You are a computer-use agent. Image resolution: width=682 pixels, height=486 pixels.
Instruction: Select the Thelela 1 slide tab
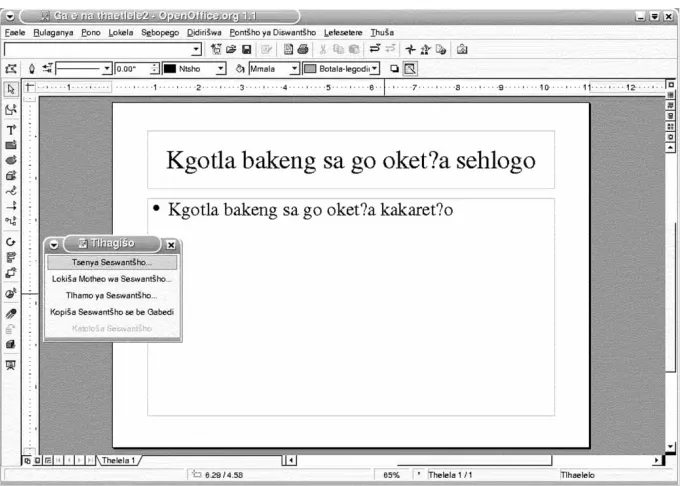pyautogui.click(x=119, y=460)
